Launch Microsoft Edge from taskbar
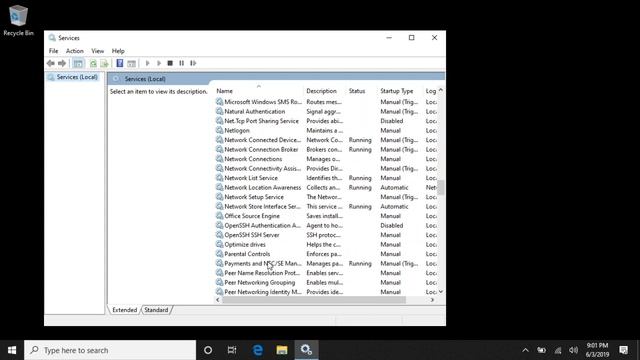 tap(258, 350)
